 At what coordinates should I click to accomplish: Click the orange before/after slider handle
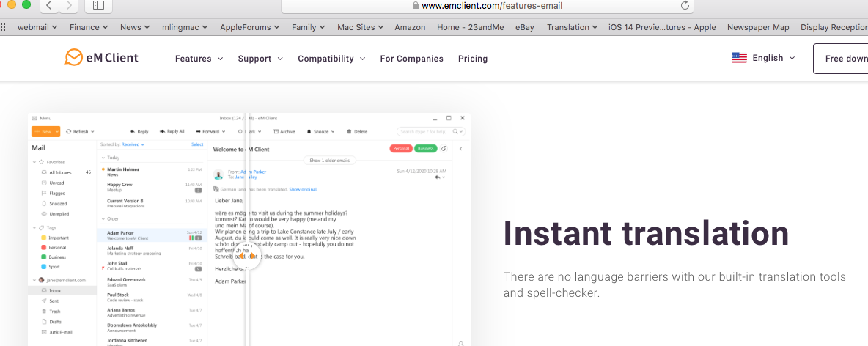tap(248, 255)
